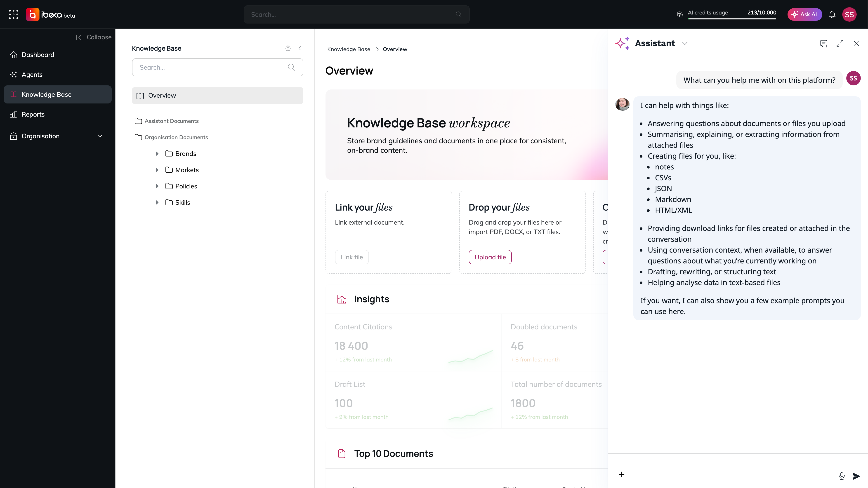Go to Dashboard in sidebar
This screenshot has width=868, height=488.
(x=58, y=54)
